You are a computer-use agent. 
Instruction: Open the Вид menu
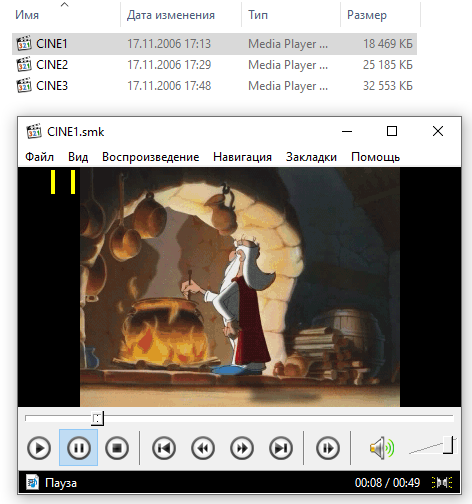coord(78,157)
